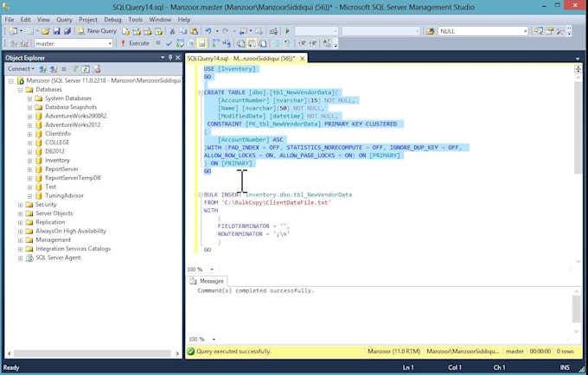Image resolution: width=588 pixels, height=375 pixels.
Task: Click the Toolbox wrench icon on the top toolbar
Action: 560,31
